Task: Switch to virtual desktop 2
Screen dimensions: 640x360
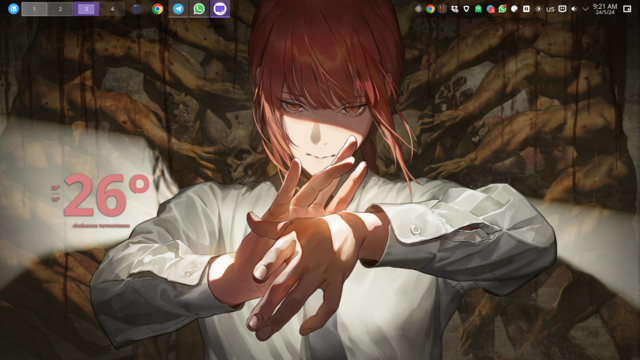Action: pyautogui.click(x=60, y=9)
